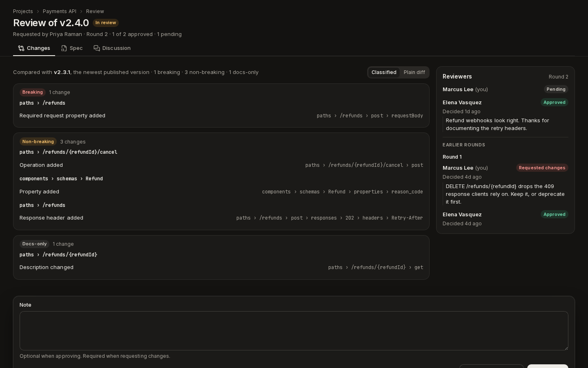
Task: Click the Requested changes badge
Action: (x=542, y=168)
